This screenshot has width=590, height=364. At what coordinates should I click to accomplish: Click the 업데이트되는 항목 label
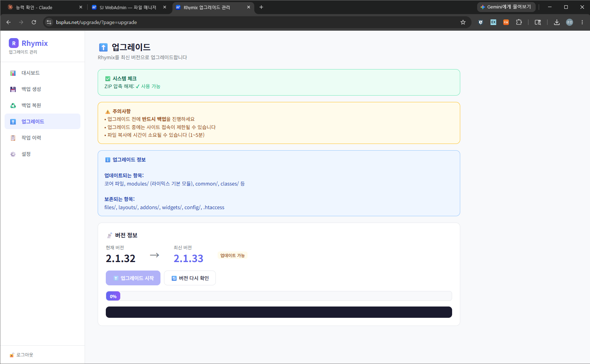pyautogui.click(x=124, y=176)
